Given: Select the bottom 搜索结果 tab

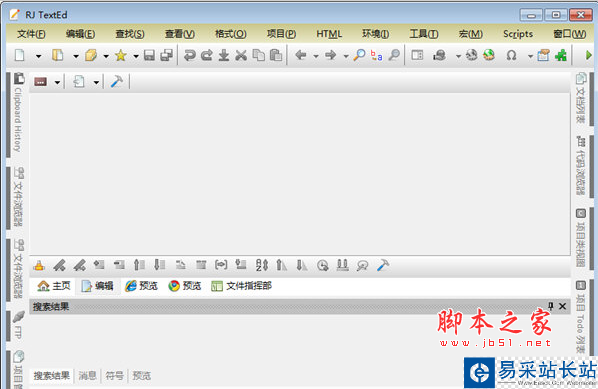Looking at the screenshot, I should (x=51, y=376).
